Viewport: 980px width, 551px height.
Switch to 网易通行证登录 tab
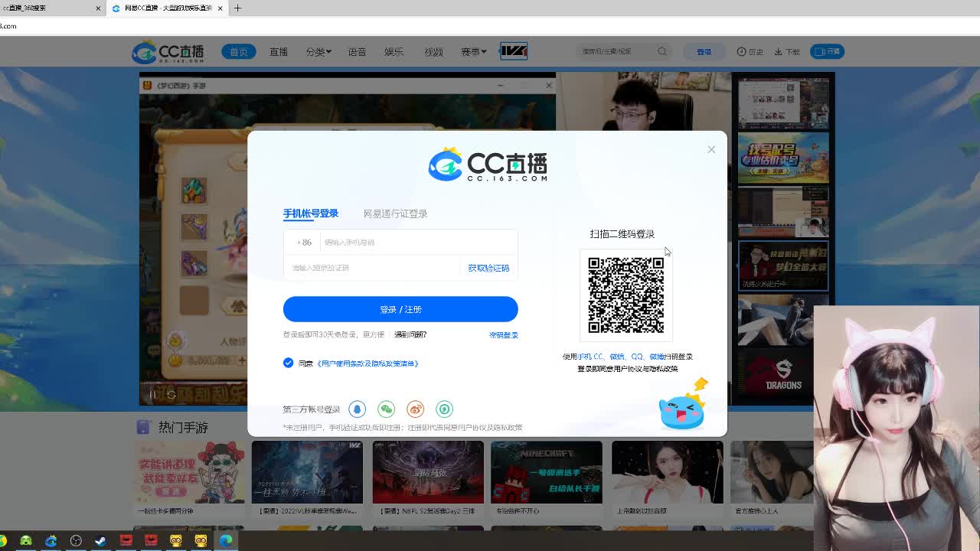[395, 214]
